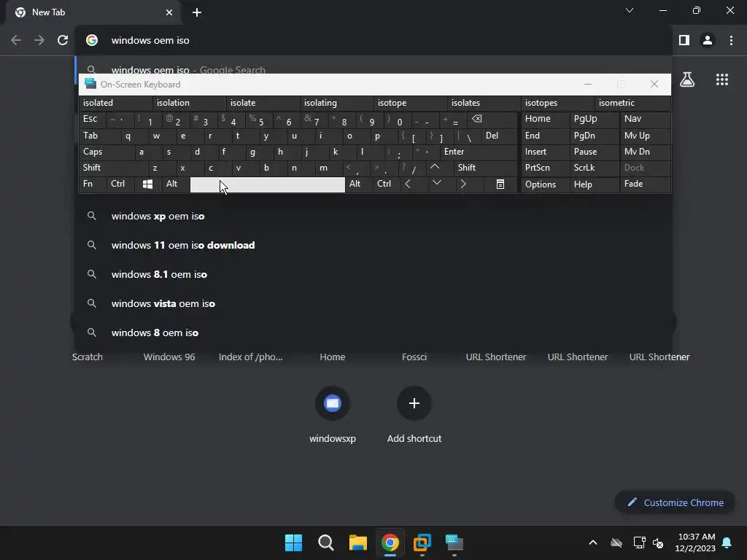Toggle the Caps key on On-Screen Keyboard
747x560 pixels.
pos(107,152)
